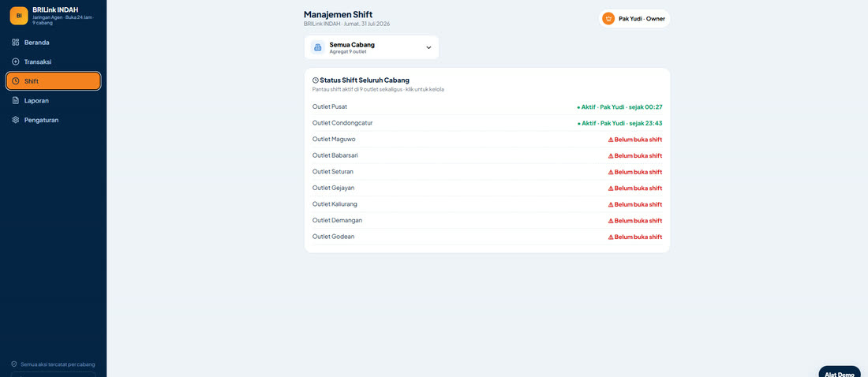
Task: Click the Shift clock icon in sidebar
Action: pos(16,81)
